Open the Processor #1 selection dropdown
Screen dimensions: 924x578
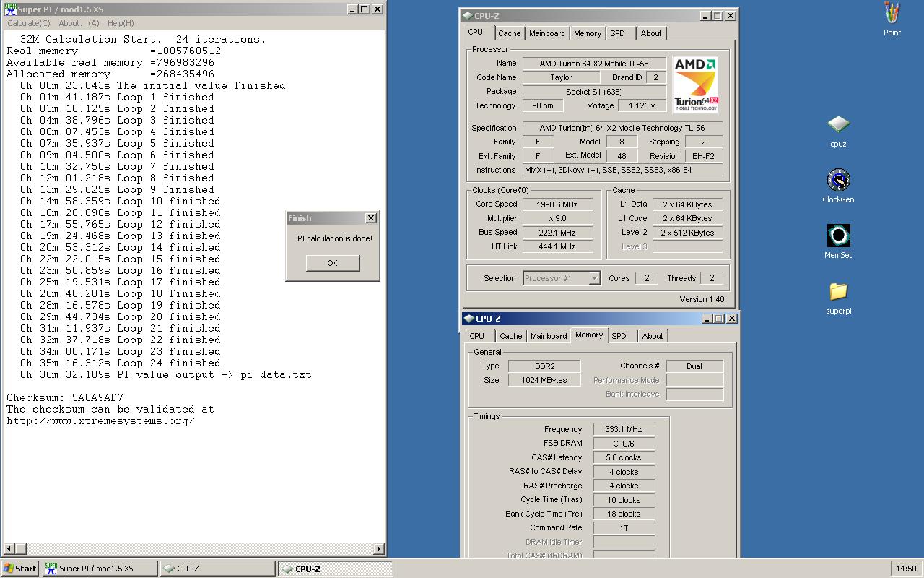tap(562, 278)
